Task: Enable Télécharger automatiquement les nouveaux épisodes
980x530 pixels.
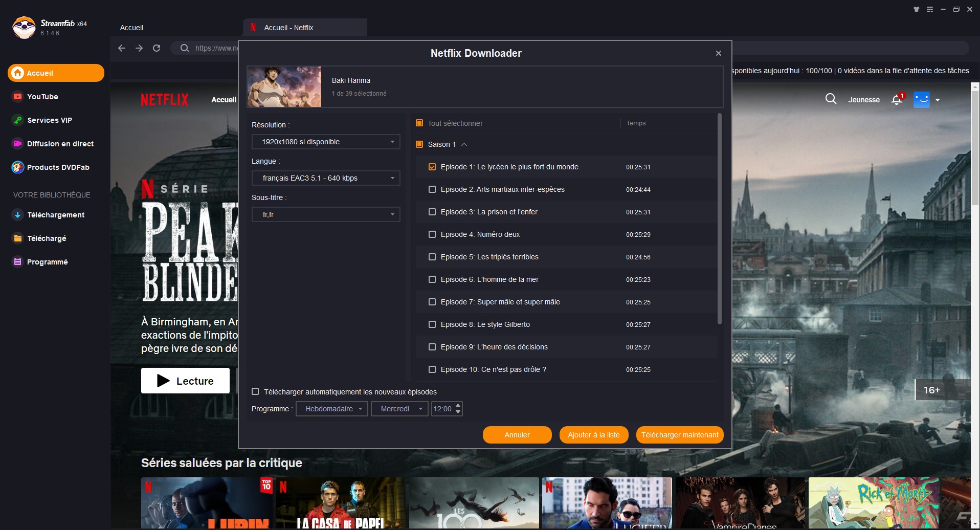Action: click(x=255, y=391)
